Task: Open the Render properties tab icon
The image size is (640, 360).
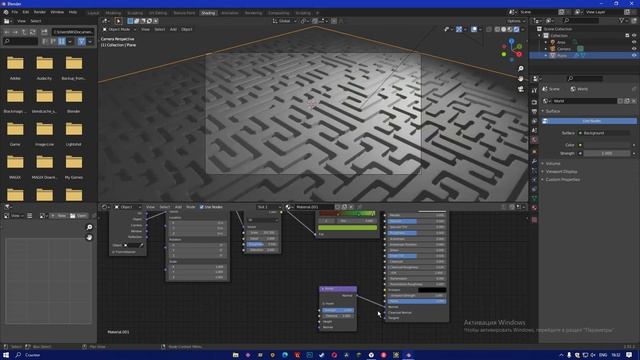Action: [x=534, y=102]
